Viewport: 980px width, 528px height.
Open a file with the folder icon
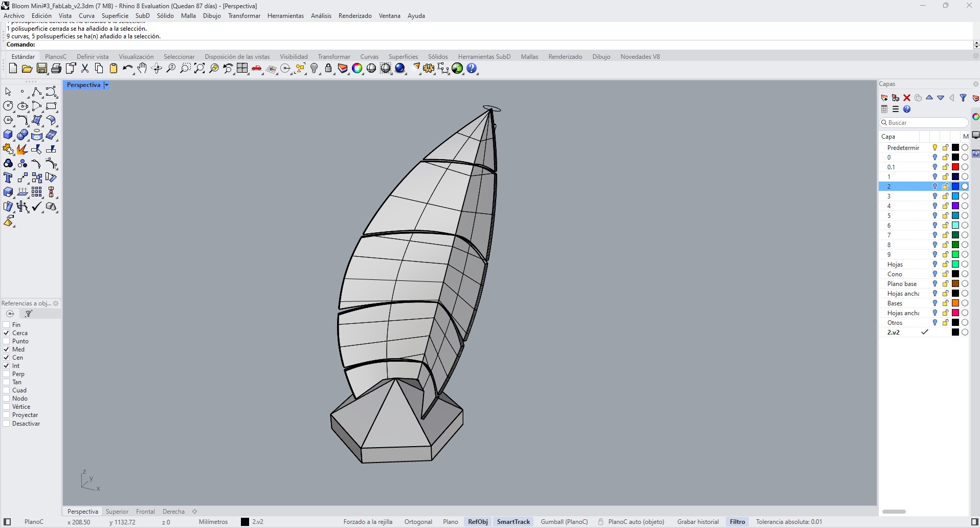coord(27,69)
